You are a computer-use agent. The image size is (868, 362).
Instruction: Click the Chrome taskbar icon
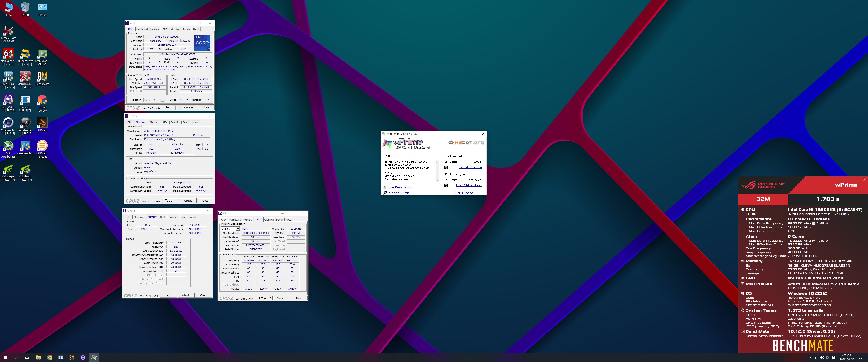pos(50,357)
